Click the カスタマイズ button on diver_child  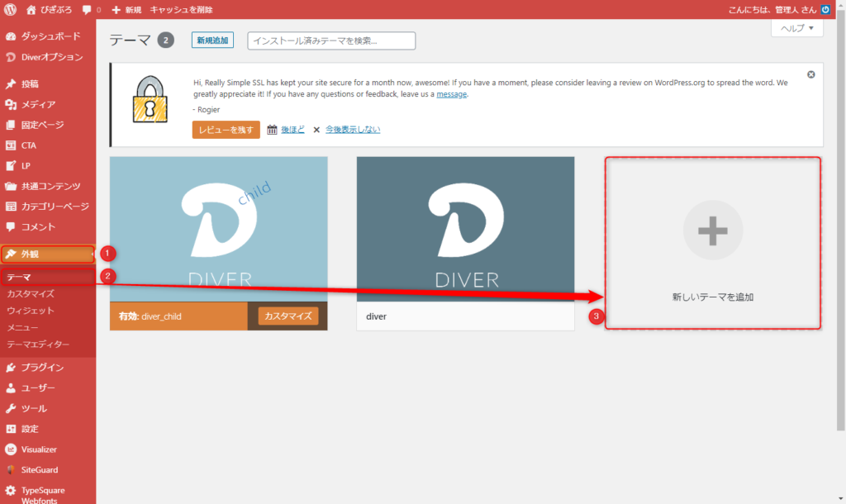[x=288, y=316]
